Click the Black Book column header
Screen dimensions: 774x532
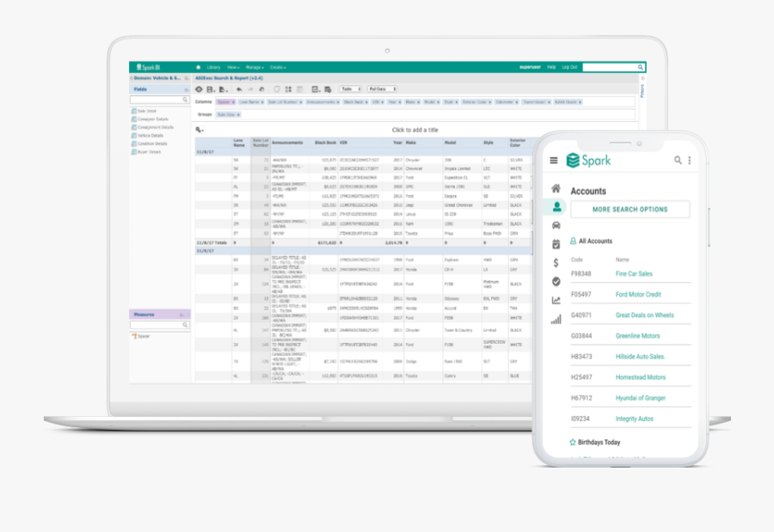(325, 143)
